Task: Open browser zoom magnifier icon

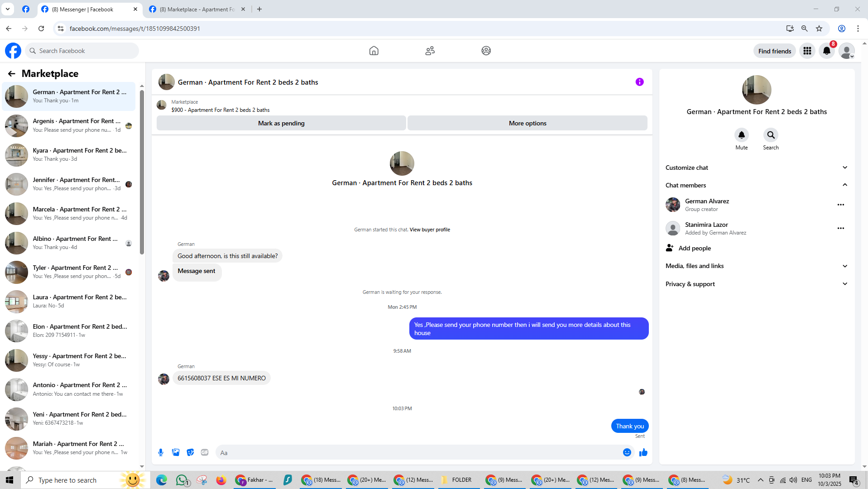Action: pyautogui.click(x=804, y=29)
